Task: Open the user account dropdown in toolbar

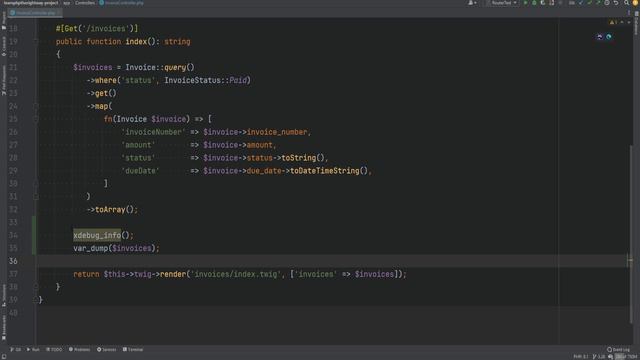Action: [472, 3]
